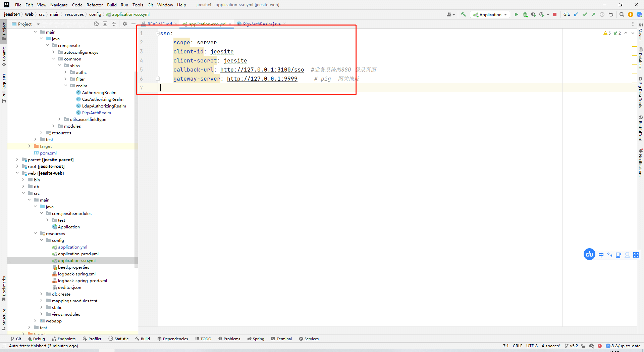Expand the modules folder
This screenshot has height=352, width=644.
pos(53,126)
